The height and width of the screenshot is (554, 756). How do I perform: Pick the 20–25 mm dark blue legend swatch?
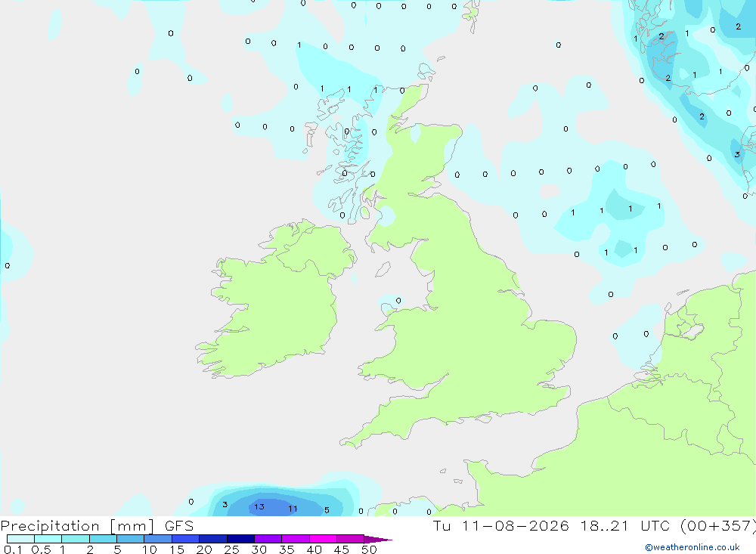tap(213, 539)
